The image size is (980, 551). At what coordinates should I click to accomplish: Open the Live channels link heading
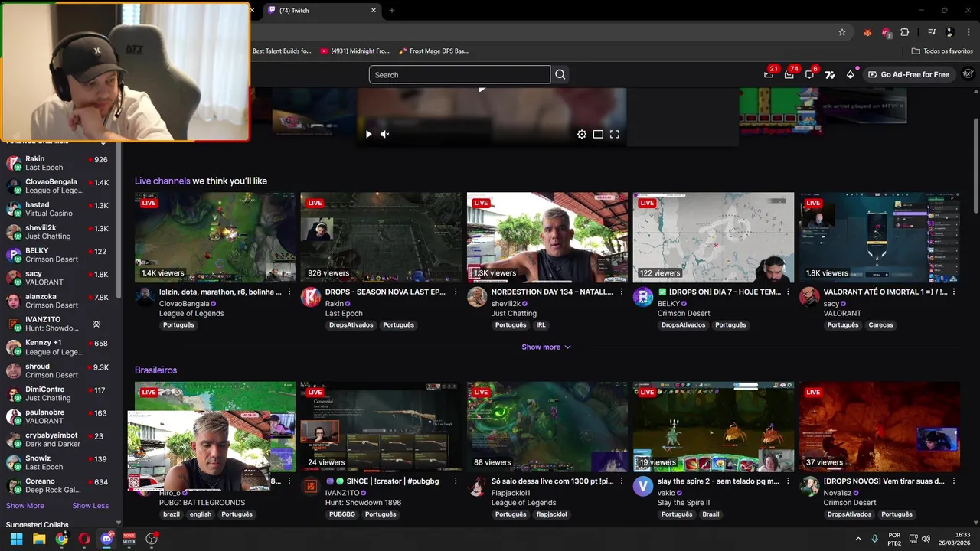[162, 181]
